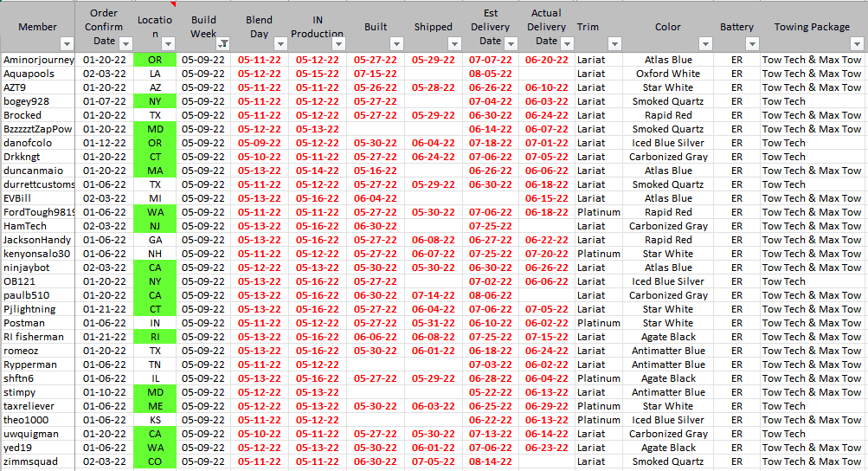Open the Est Delivery Date filter dropdown
868x471 pixels.
(511, 43)
